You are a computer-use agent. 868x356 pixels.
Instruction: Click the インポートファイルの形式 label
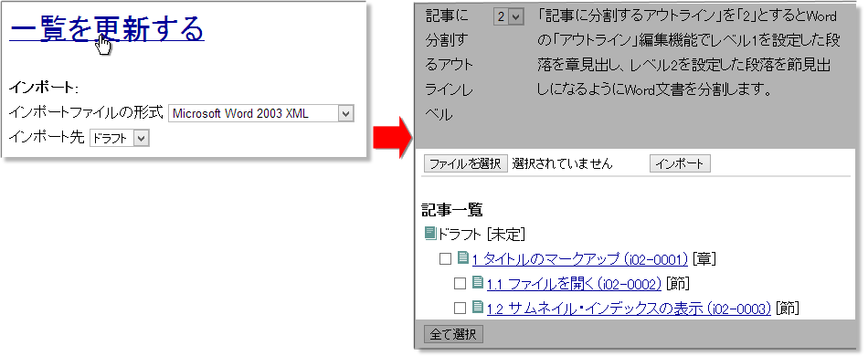pyautogui.click(x=86, y=113)
